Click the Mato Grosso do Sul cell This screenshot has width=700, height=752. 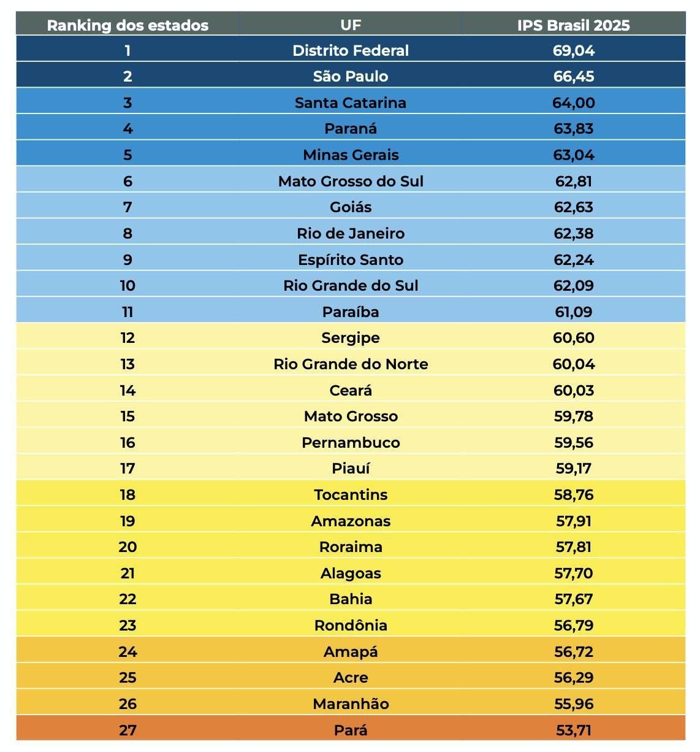(x=351, y=181)
